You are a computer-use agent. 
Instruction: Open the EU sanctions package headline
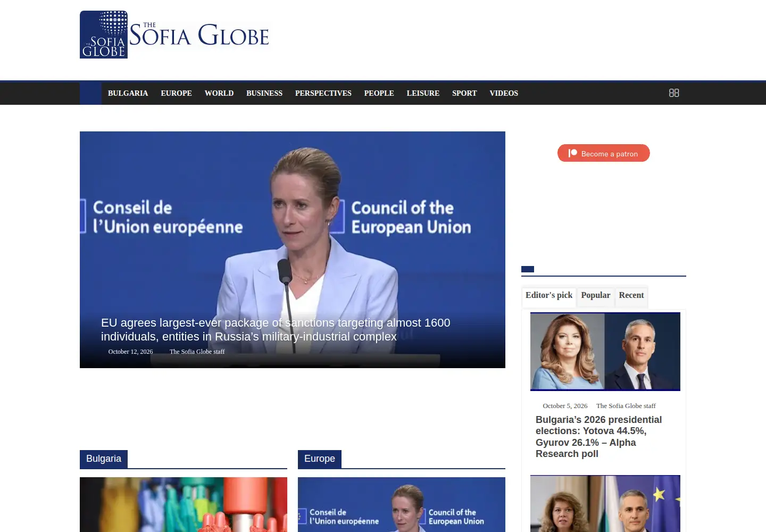point(276,330)
